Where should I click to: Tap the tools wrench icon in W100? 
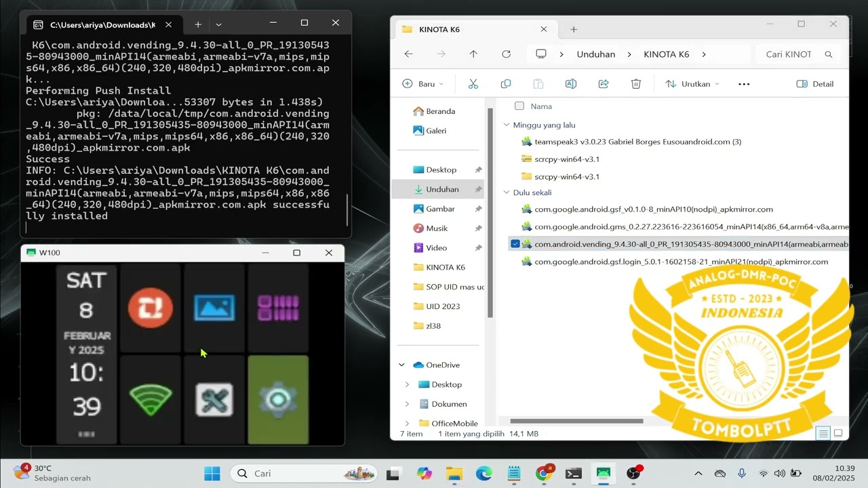click(214, 400)
